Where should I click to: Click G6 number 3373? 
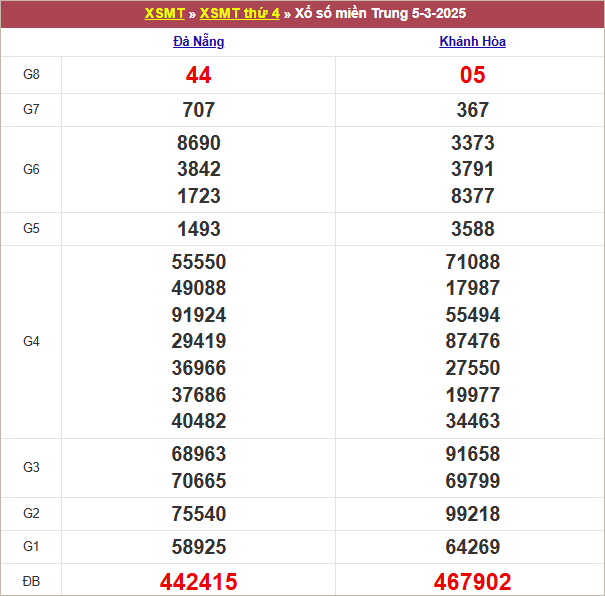click(473, 143)
